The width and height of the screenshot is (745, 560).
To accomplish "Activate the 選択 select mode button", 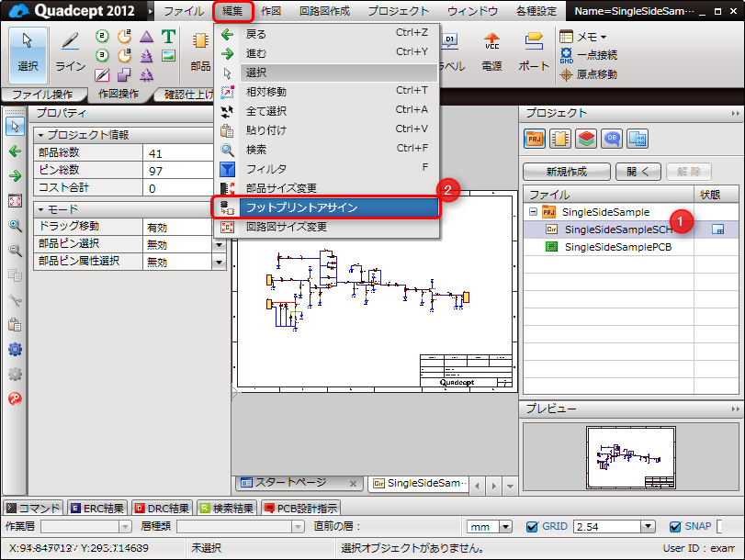I will tap(28, 54).
